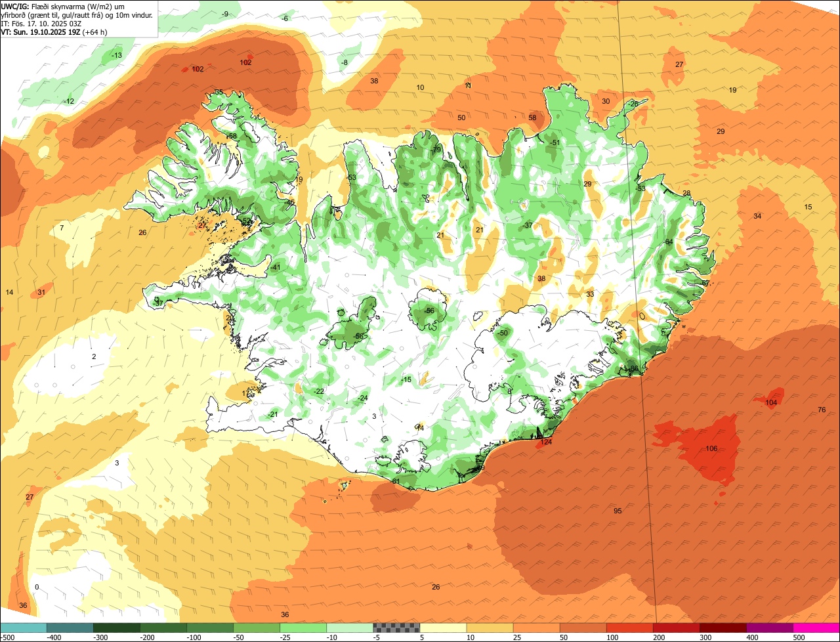Click the map value '-12' in the northwest ocean
The width and height of the screenshot is (840, 642).
click(69, 101)
